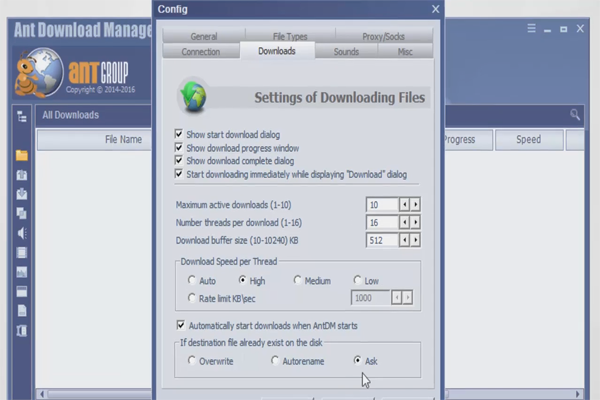
Task: Select the compressed archive category icon
Action: (22, 331)
